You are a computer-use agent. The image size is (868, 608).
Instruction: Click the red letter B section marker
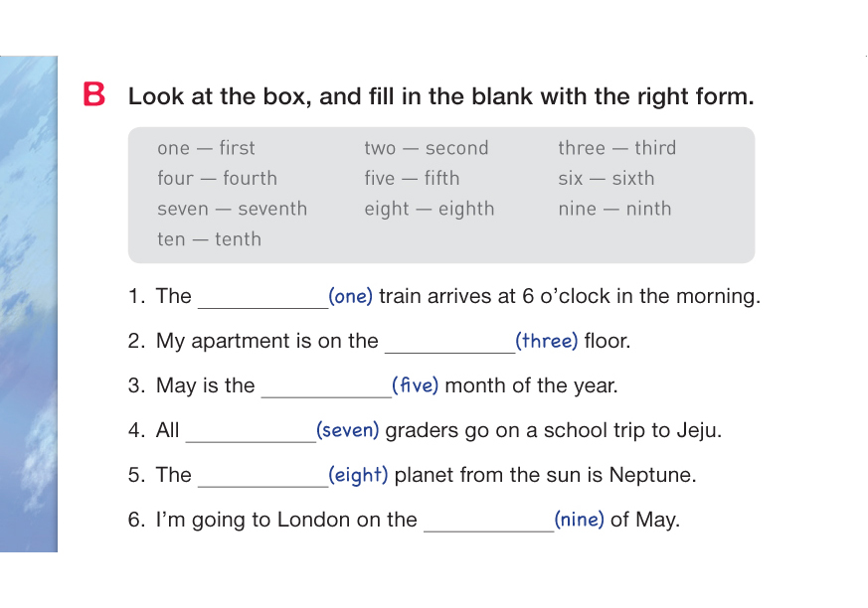point(94,95)
